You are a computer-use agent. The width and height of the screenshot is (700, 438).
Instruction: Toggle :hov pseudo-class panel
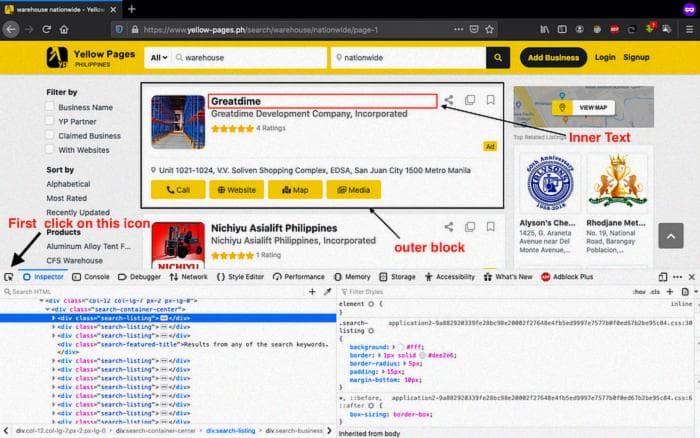coord(639,292)
